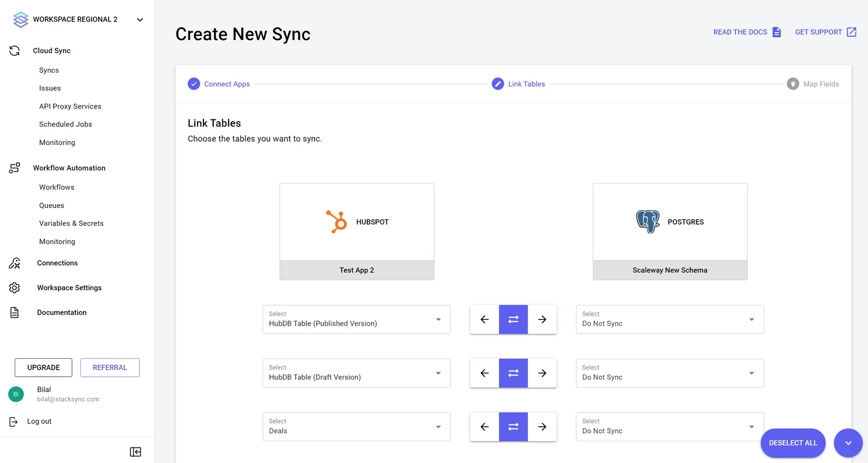Click the bilal@stacksync.com email text
868x463 pixels.
click(x=68, y=399)
